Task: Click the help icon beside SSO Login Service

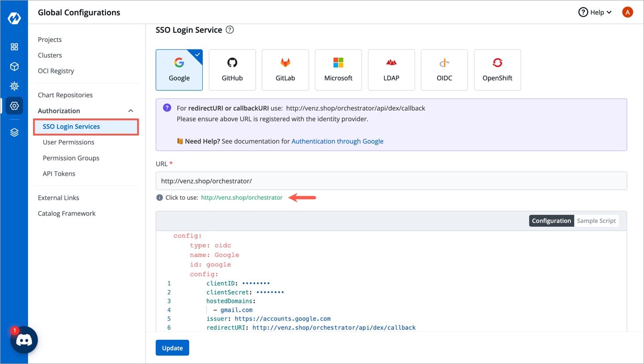Action: tap(230, 30)
